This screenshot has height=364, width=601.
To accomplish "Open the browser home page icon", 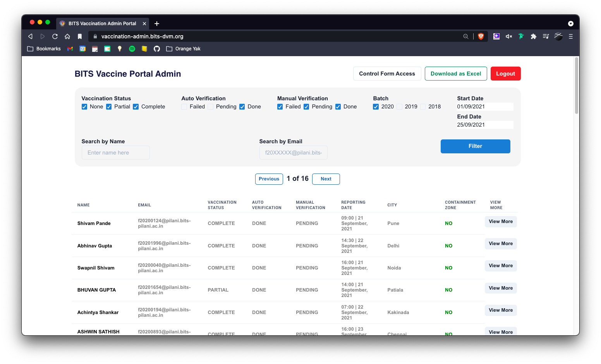I will pyautogui.click(x=67, y=36).
